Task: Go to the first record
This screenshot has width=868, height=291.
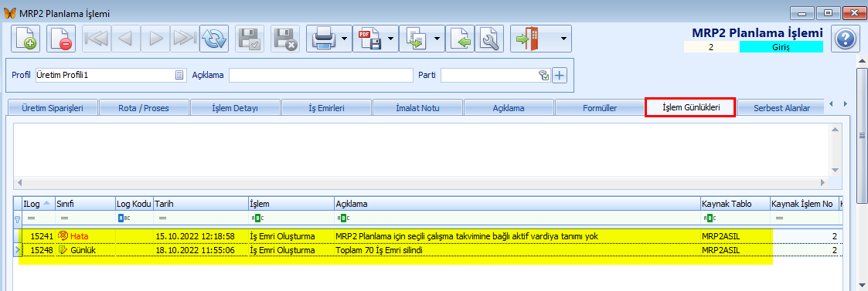Action: [97, 39]
